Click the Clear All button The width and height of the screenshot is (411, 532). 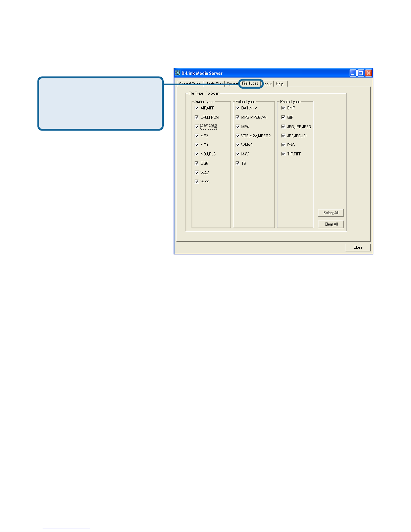point(331,224)
